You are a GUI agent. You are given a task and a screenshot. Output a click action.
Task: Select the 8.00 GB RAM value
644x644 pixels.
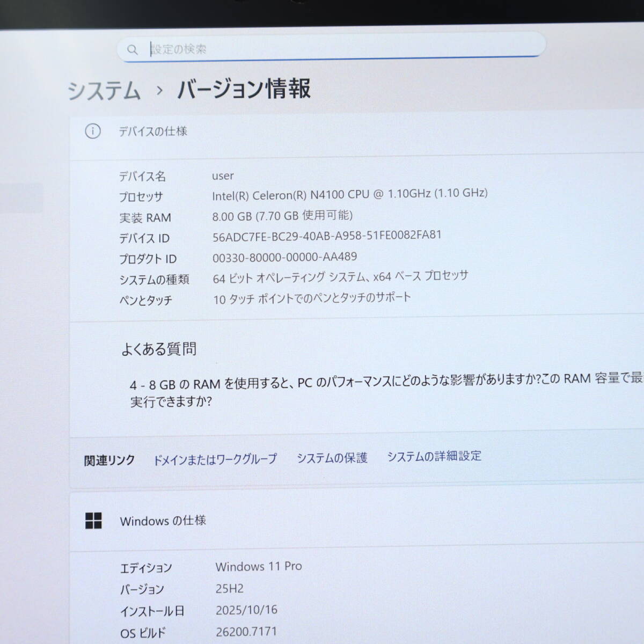[282, 216]
